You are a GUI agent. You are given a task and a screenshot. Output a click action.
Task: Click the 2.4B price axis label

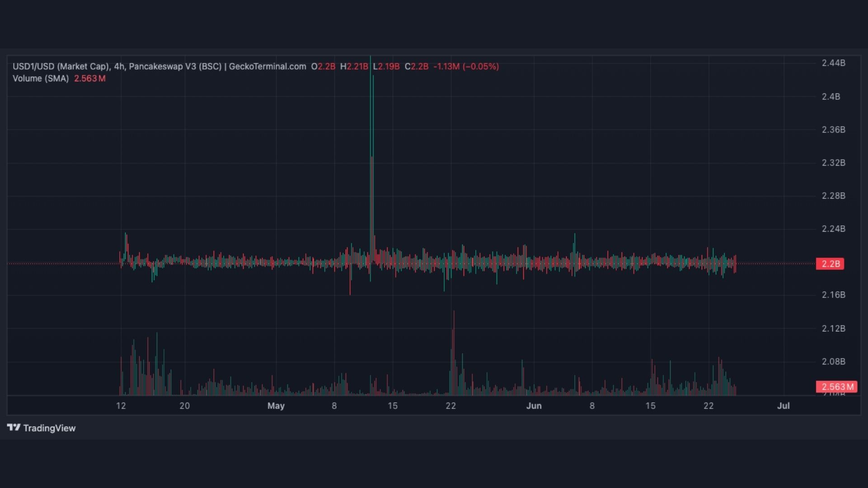[830, 97]
